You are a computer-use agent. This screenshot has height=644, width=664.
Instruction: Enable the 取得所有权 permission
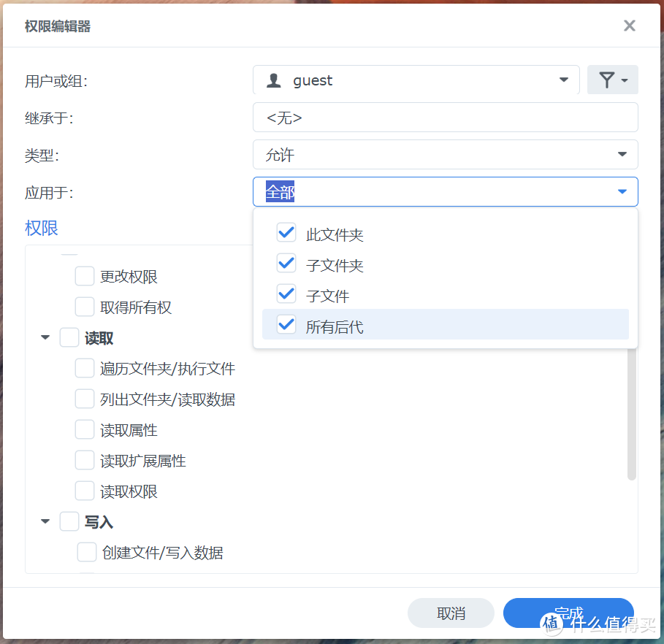84,307
